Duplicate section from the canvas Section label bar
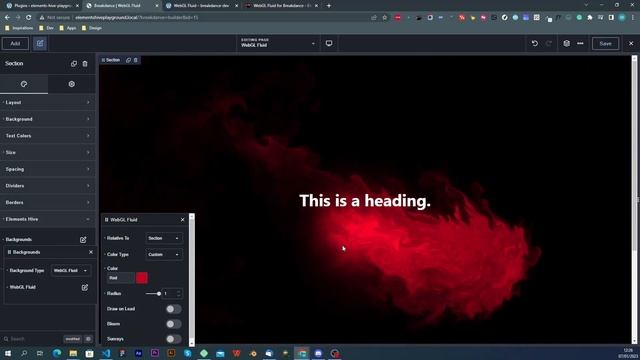 pyautogui.click(x=129, y=60)
